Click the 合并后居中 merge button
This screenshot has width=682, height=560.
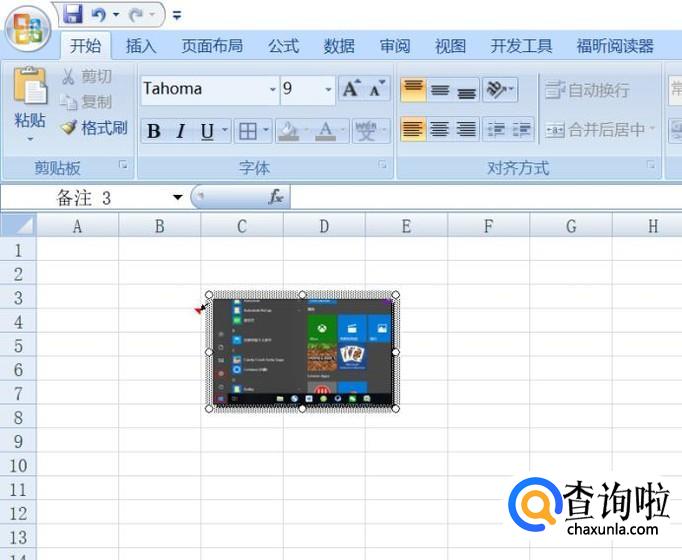click(599, 130)
